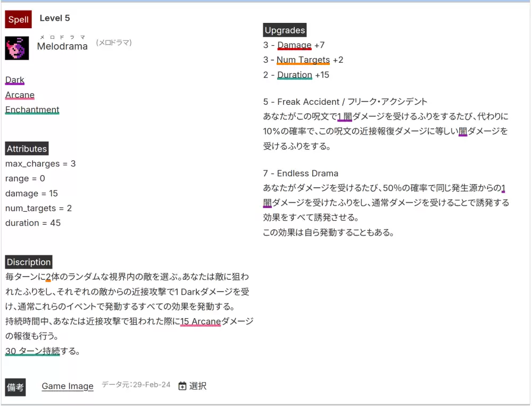
Task: Click the underlined '30 ターン持続' text
Action: point(32,351)
